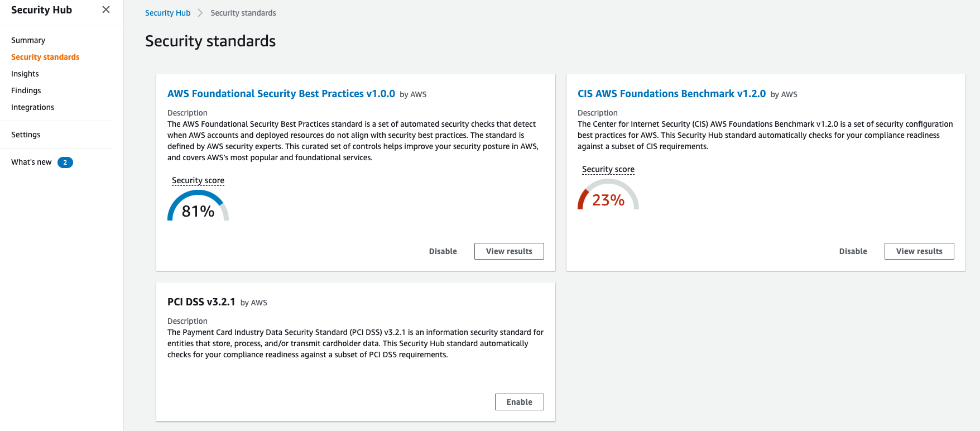The width and height of the screenshot is (980, 431).
Task: Open Findings from the navigation
Action: [26, 90]
